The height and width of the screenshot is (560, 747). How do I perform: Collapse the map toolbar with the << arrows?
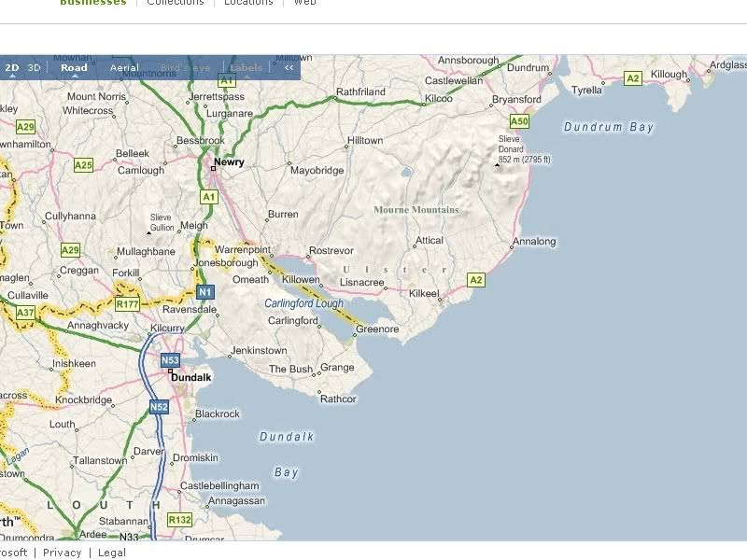coord(289,67)
